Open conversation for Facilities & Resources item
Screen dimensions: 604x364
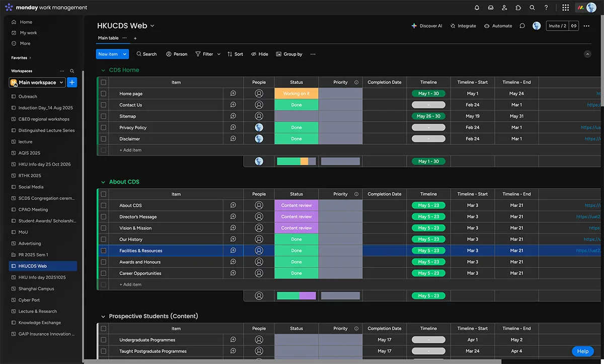pyautogui.click(x=233, y=250)
